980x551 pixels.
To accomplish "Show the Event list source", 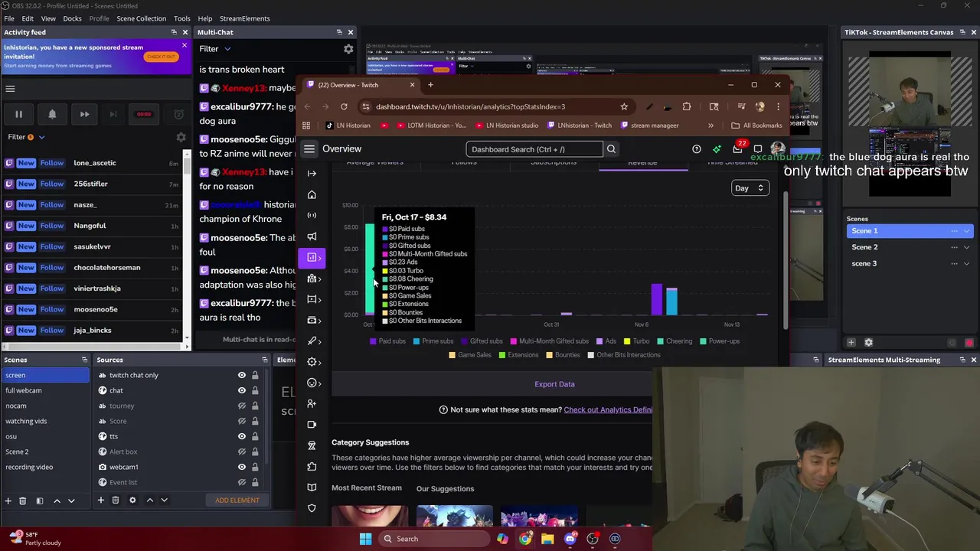I will (242, 482).
